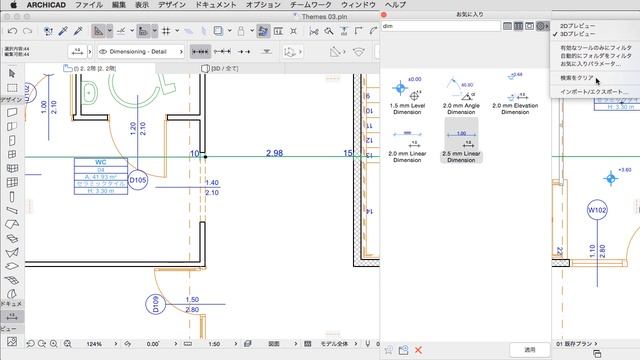Select the cumulative dimension method
This screenshot has height=360, width=640.
(222, 52)
